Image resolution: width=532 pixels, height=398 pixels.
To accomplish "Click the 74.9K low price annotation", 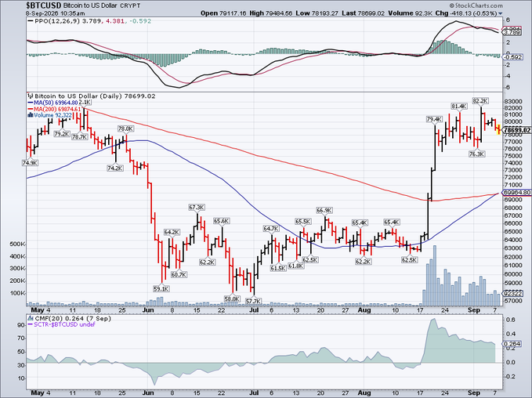I will coord(30,163).
